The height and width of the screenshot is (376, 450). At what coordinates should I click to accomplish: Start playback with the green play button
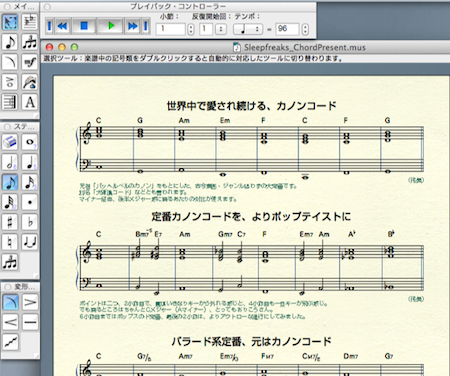pos(111,26)
